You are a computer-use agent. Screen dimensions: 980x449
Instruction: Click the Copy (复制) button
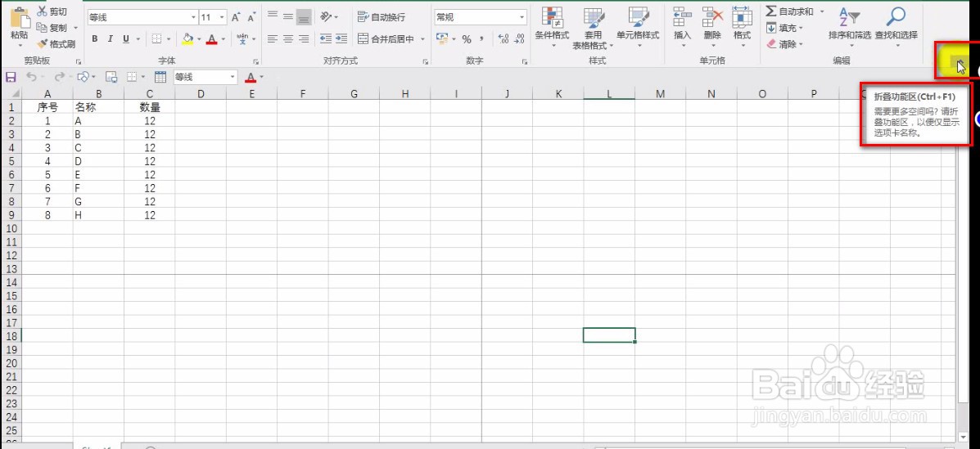pos(52,28)
